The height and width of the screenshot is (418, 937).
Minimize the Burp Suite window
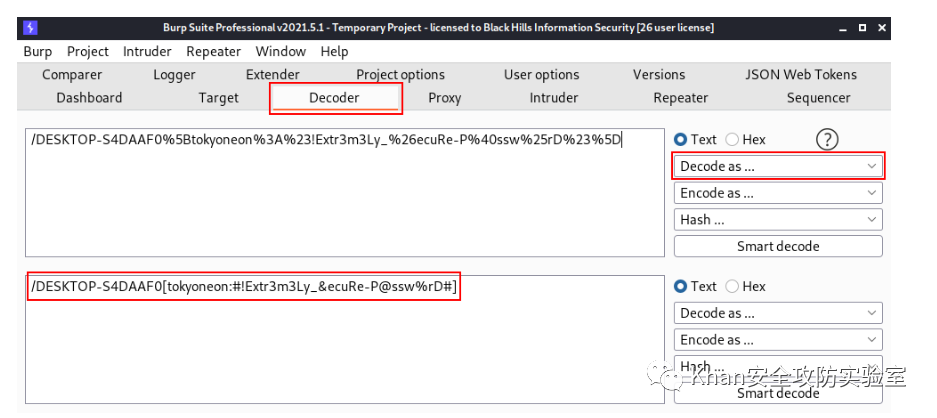pos(843,28)
